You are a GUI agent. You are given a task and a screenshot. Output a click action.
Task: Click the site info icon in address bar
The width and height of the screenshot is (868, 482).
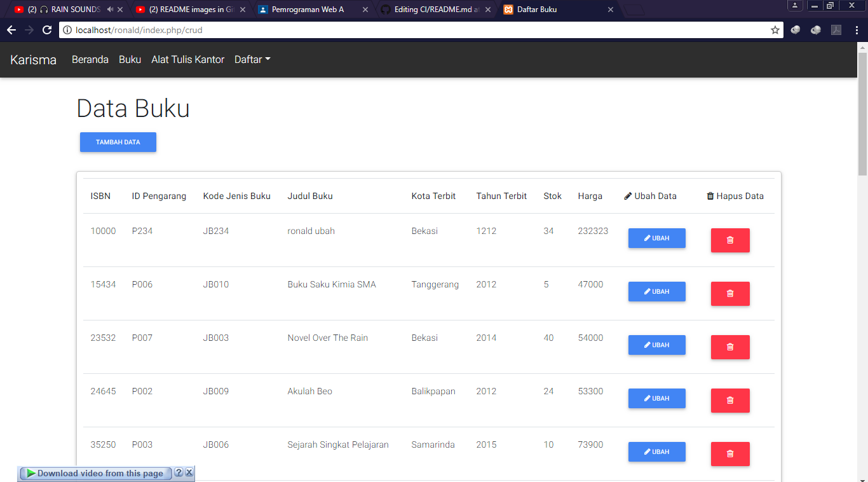point(67,29)
